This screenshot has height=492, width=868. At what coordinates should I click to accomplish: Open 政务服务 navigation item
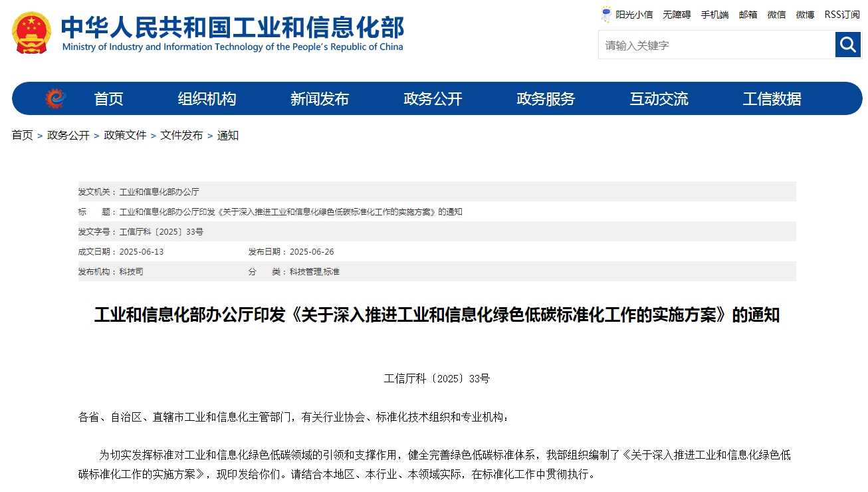pos(546,99)
